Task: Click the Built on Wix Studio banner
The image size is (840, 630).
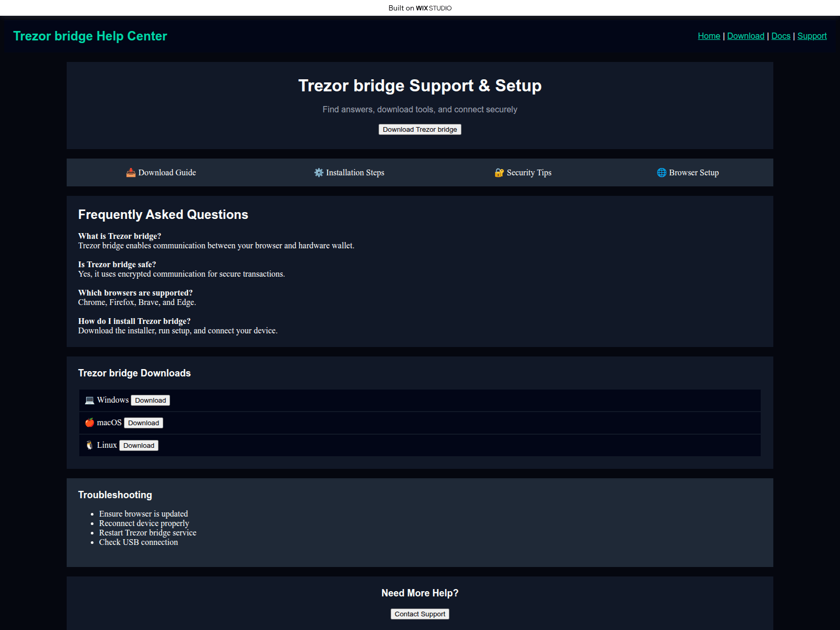Action: (420, 8)
